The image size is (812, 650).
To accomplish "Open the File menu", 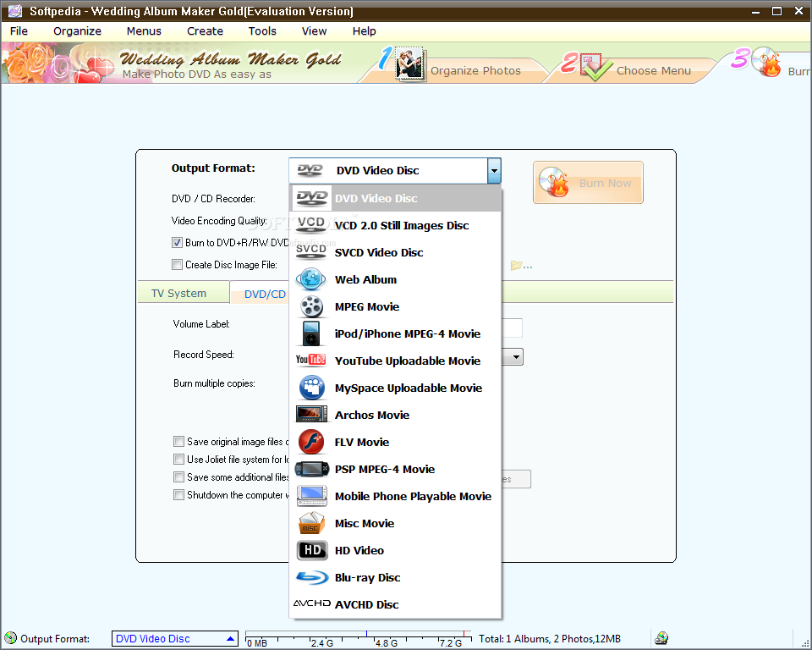I will (x=19, y=31).
